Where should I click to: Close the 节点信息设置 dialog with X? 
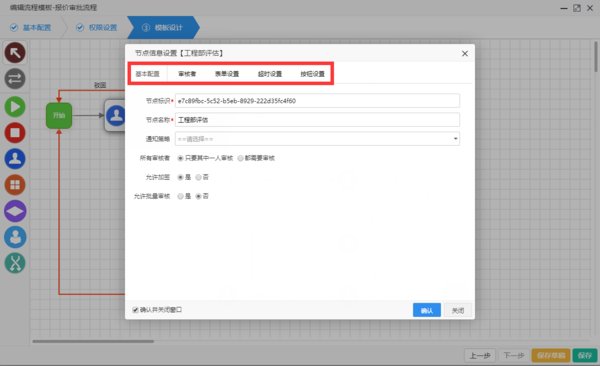click(x=465, y=54)
